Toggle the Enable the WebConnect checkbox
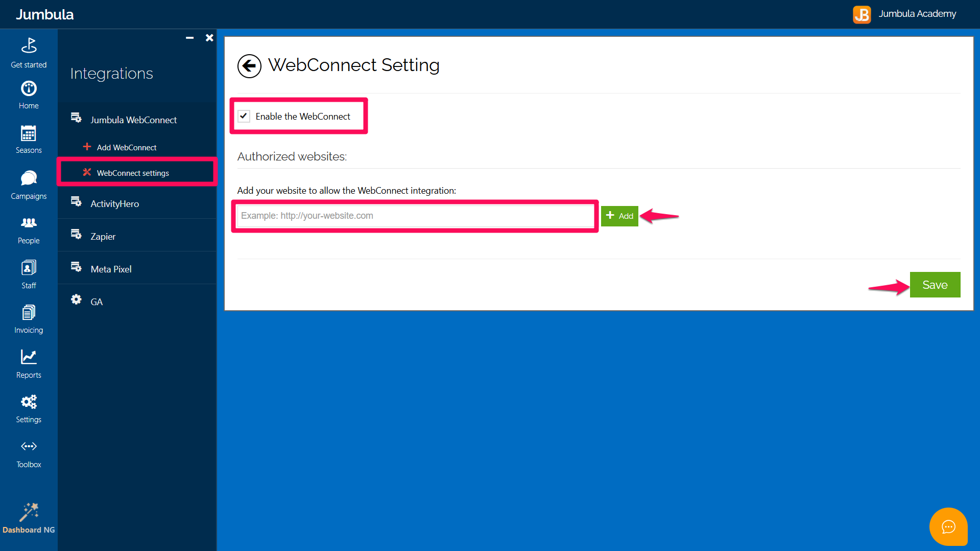The image size is (980, 551). click(244, 116)
